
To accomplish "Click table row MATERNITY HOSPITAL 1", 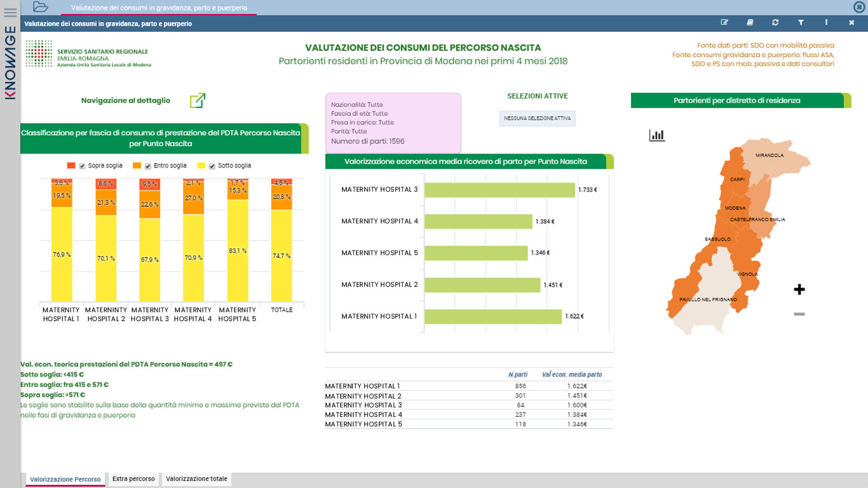I will pyautogui.click(x=469, y=386).
